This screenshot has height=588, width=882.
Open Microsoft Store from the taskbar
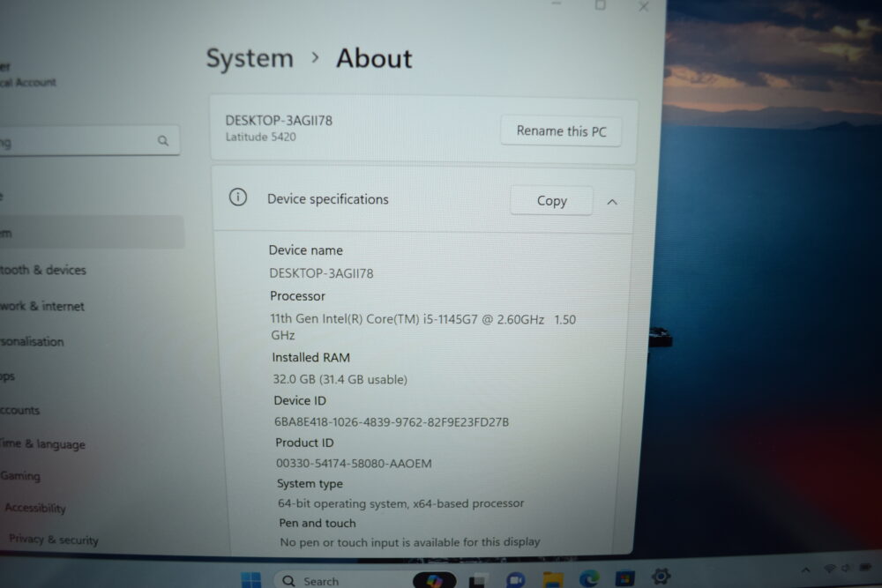coord(625,578)
